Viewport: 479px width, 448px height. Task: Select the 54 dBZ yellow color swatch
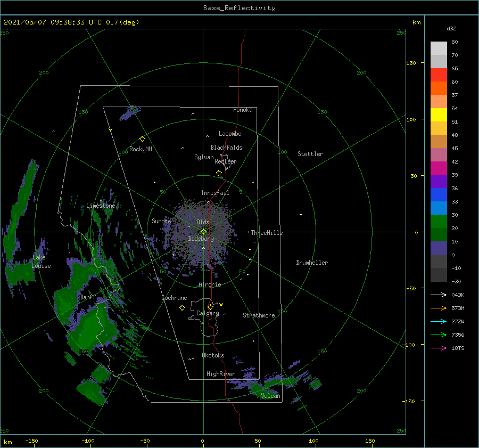coord(439,115)
